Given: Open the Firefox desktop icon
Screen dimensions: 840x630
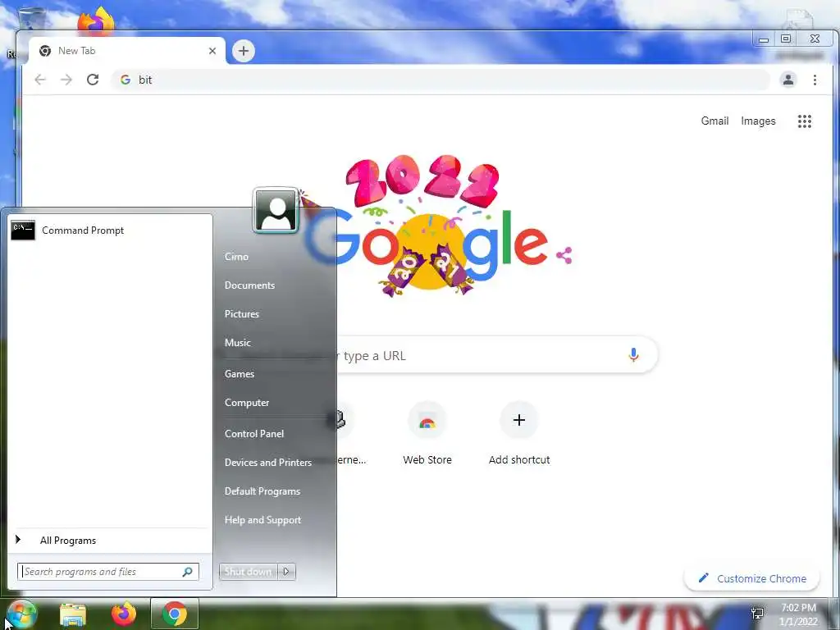Looking at the screenshot, I should point(96,21).
